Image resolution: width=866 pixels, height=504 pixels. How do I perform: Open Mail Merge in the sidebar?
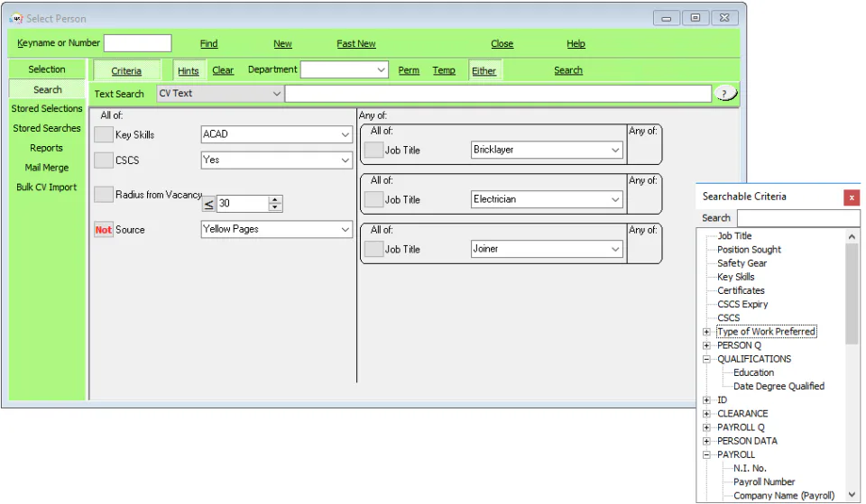click(x=47, y=168)
